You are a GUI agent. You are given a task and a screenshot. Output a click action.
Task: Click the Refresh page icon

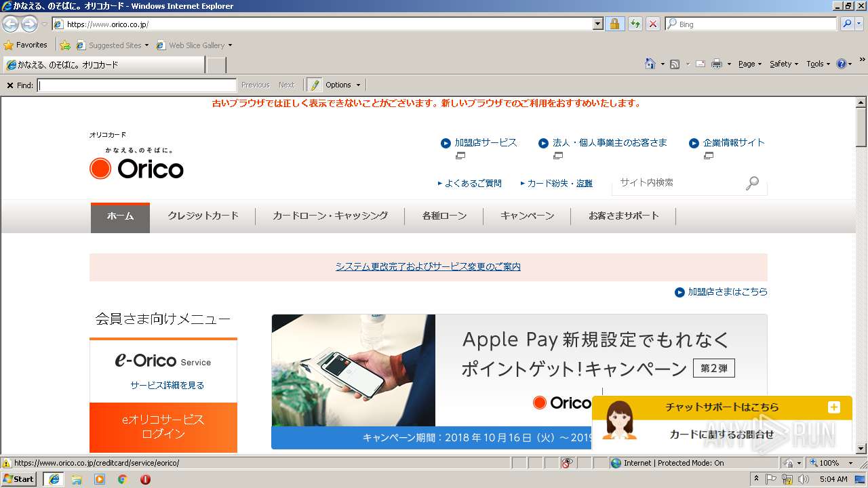[635, 24]
